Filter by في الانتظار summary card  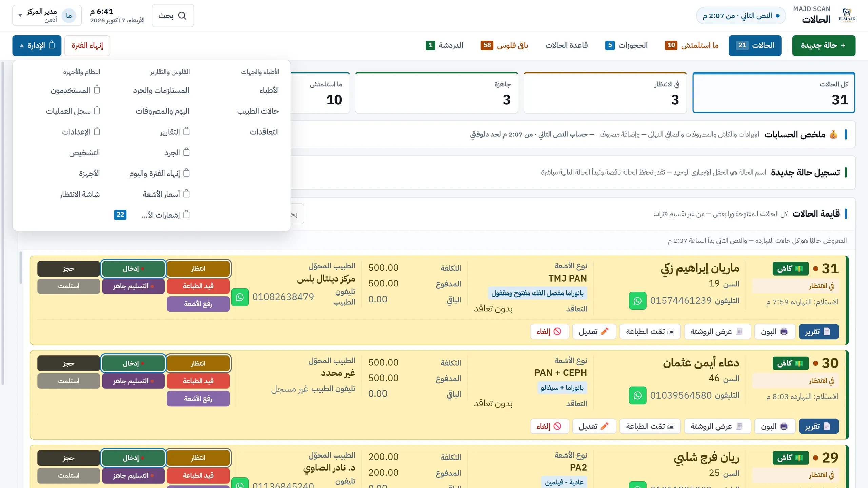coord(605,93)
